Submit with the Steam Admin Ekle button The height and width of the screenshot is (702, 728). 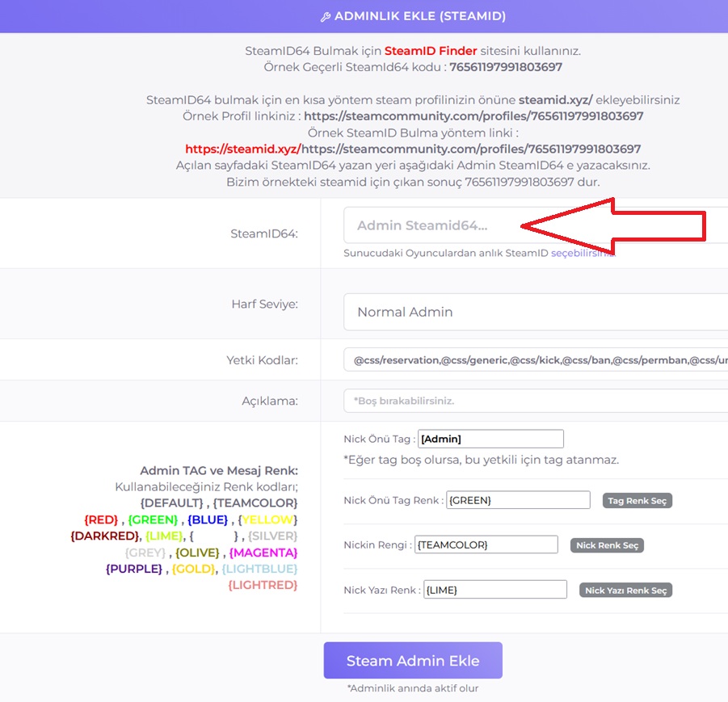(x=413, y=660)
